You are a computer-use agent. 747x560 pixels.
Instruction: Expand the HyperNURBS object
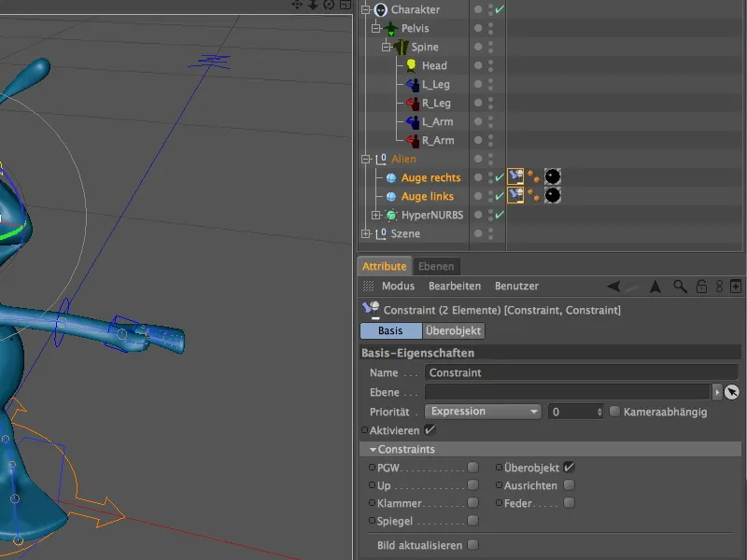pos(376,216)
